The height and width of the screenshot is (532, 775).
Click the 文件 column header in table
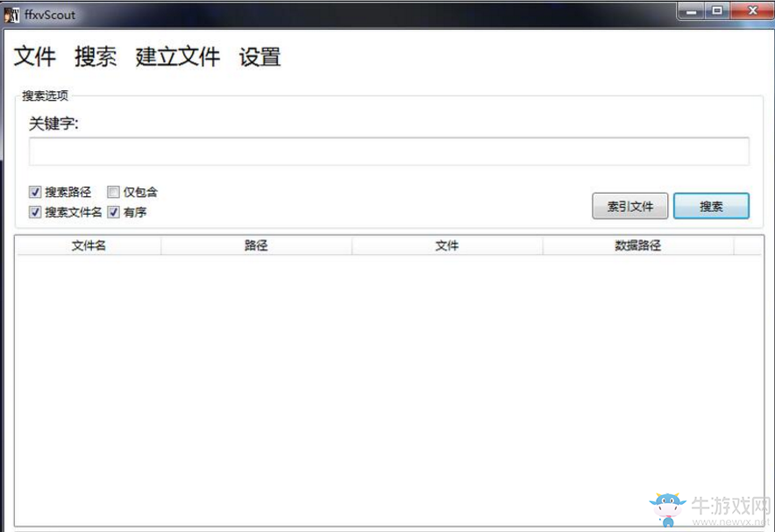pyautogui.click(x=447, y=245)
